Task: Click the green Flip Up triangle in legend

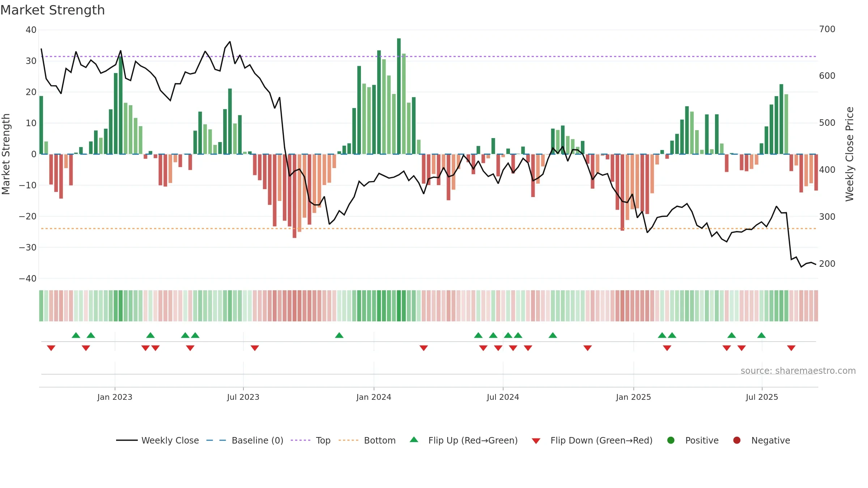Action: click(x=414, y=440)
